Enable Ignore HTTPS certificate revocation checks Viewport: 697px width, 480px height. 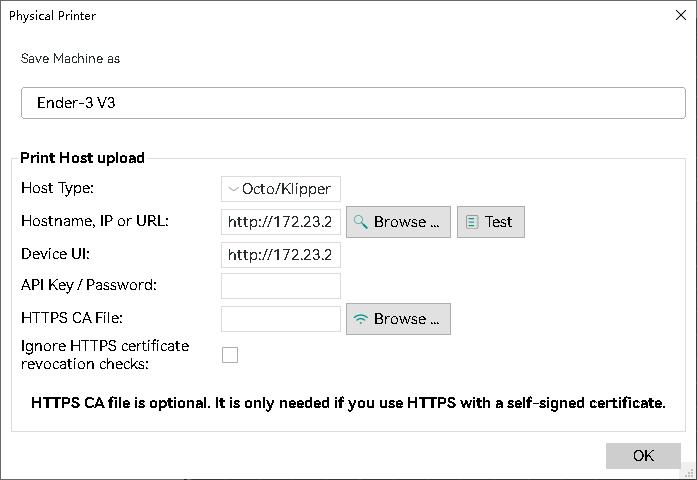pyautogui.click(x=230, y=355)
